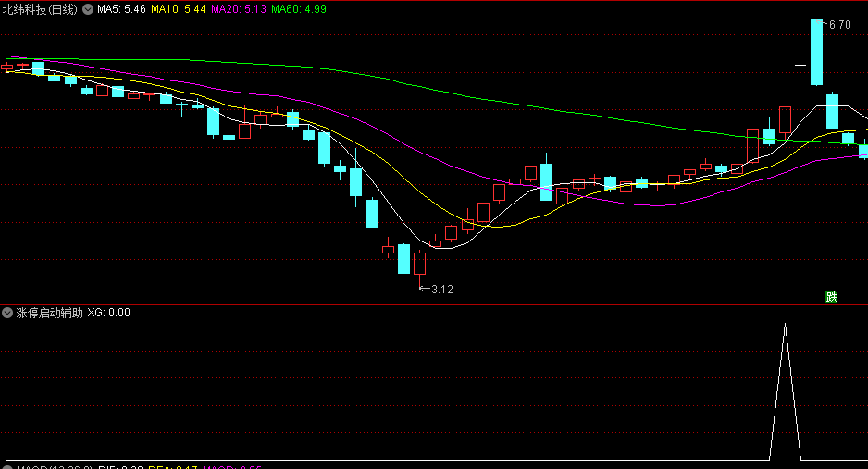This screenshot has height=469, width=868.
Task: Open the MACD panel dropdown arrow
Action: [7, 467]
